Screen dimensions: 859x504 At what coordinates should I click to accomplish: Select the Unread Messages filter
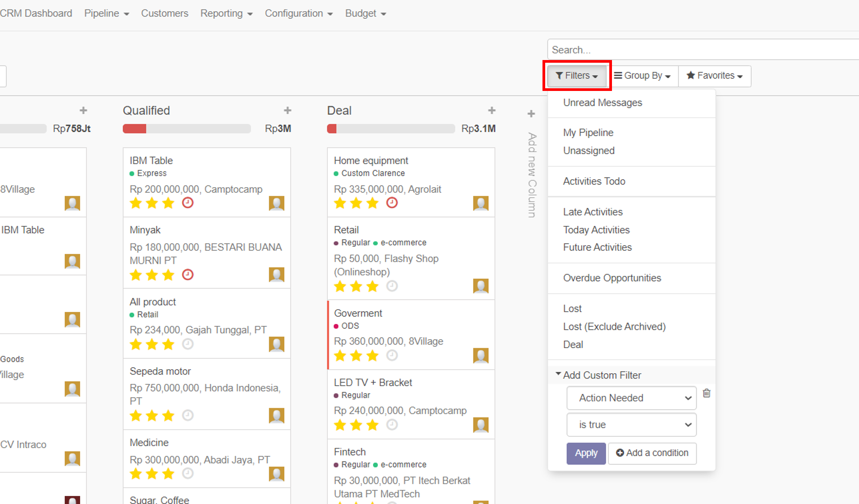(x=603, y=103)
